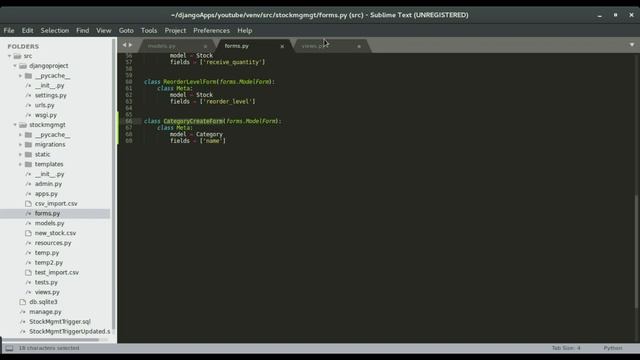Expand stockmgmt's __pycache__ folder
Screen dimensions: 640x360
point(20,135)
